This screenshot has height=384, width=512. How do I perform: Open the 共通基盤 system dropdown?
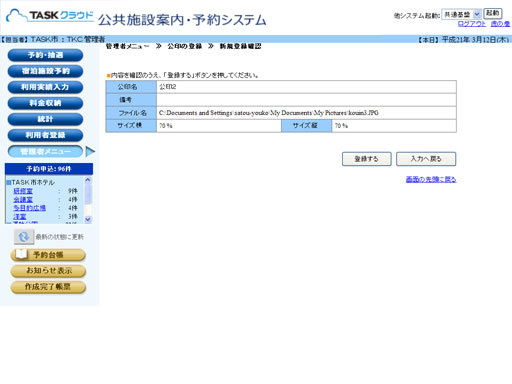point(461,14)
